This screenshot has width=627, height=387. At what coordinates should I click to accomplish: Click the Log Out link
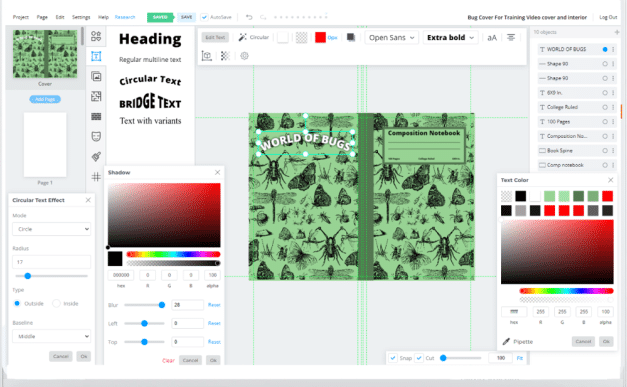(608, 17)
